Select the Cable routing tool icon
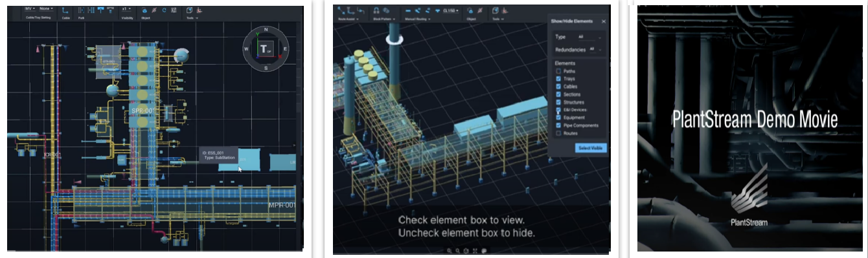The image size is (868, 258). click(65, 10)
